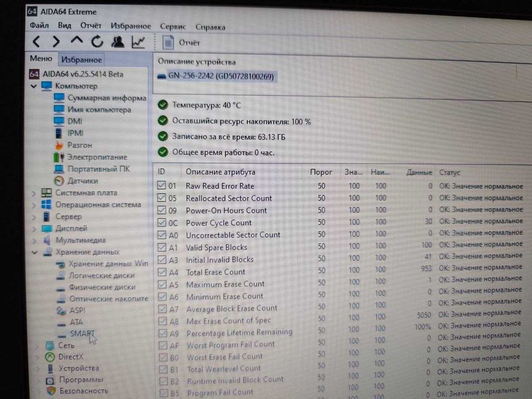
Task: Open the Справка menu
Action: 210,27
